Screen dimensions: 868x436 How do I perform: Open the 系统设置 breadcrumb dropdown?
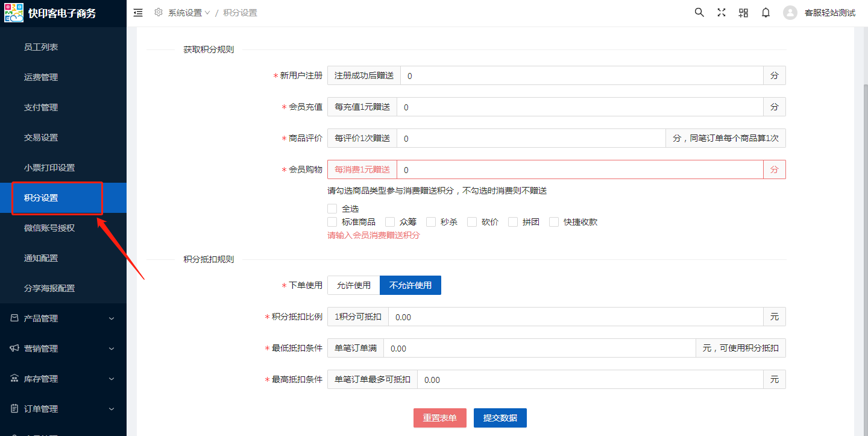coord(189,13)
